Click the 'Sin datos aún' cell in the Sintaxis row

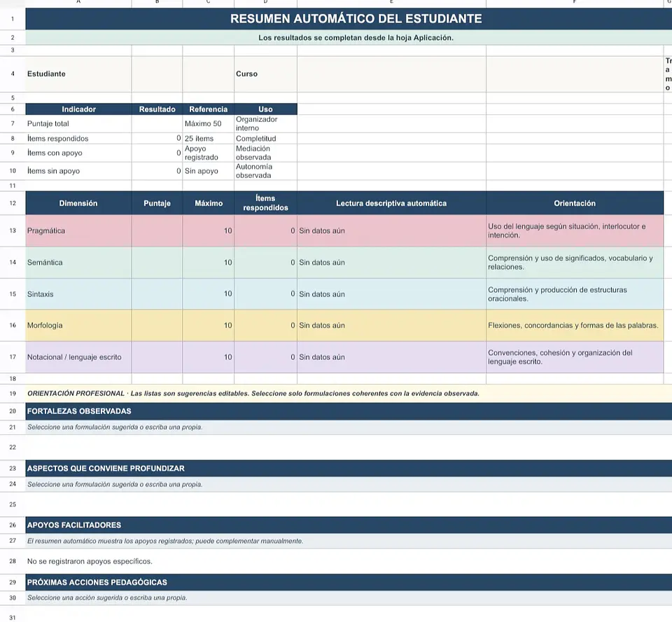pyautogui.click(x=391, y=294)
